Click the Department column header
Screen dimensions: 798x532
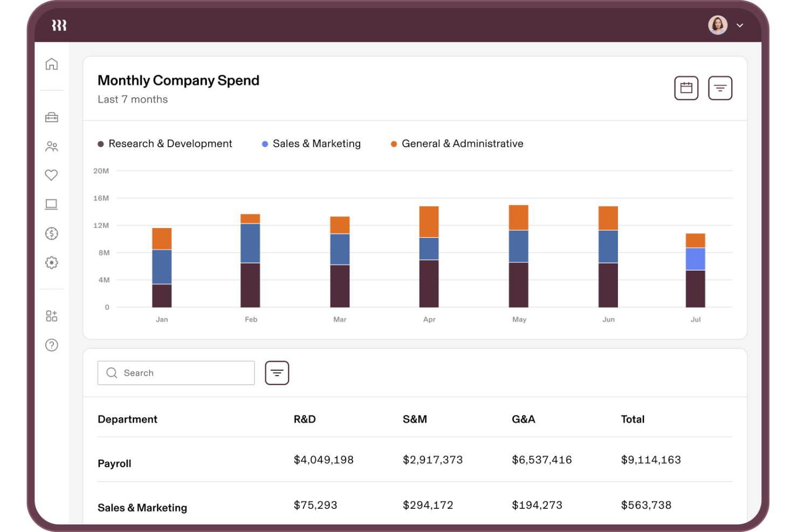click(127, 419)
